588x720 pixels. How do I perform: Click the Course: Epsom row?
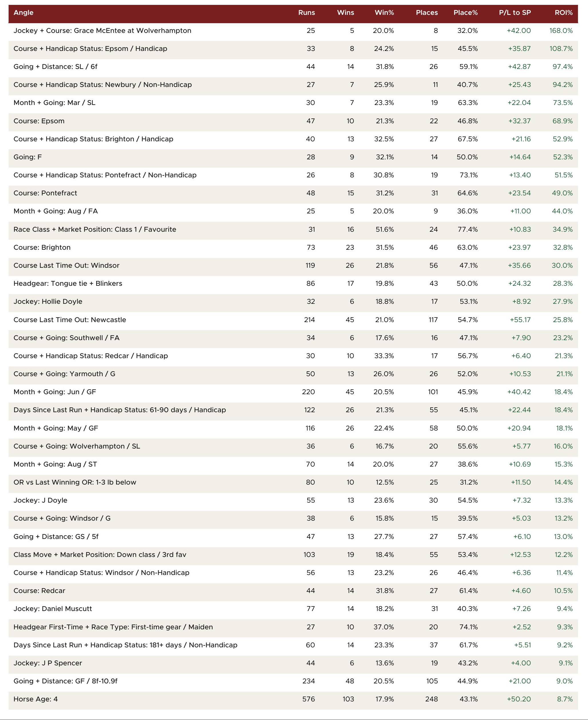[293, 121]
